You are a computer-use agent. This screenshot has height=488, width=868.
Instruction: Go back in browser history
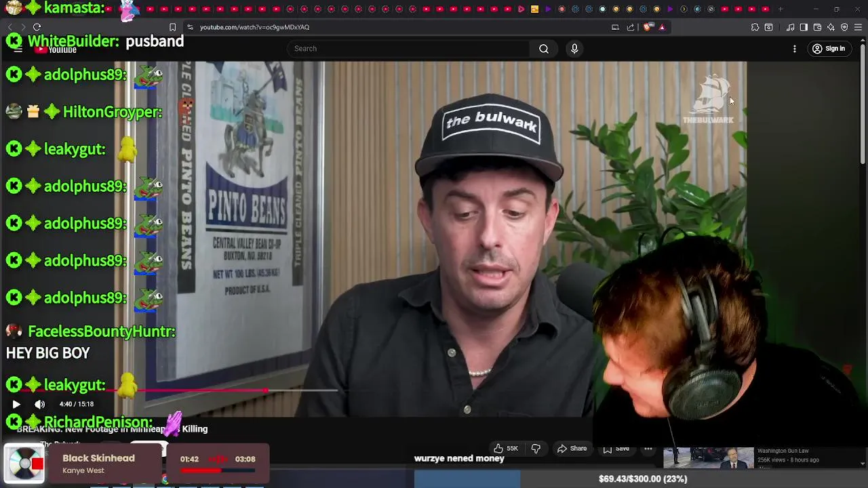tap(9, 27)
